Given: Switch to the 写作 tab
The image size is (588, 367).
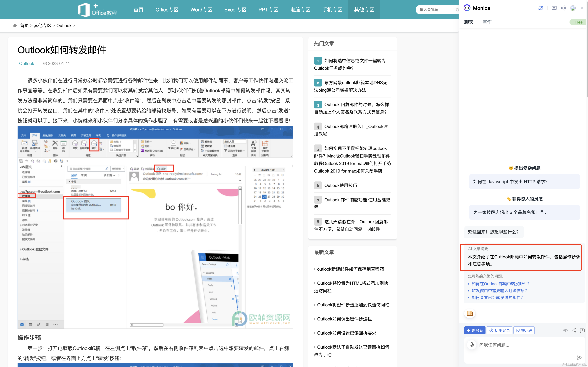Looking at the screenshot, I should point(487,22).
